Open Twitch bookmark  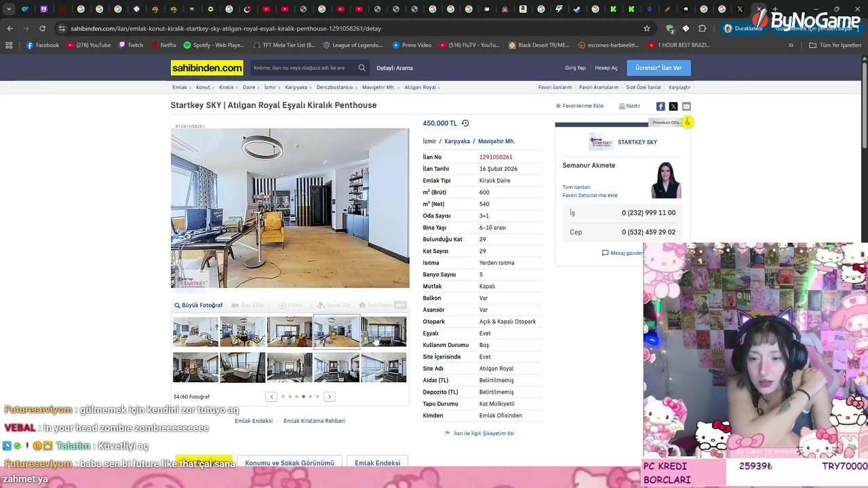point(131,45)
